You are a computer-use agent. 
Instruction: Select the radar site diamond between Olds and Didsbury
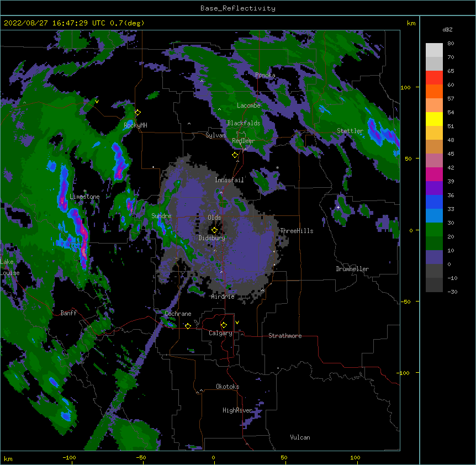pos(214,230)
